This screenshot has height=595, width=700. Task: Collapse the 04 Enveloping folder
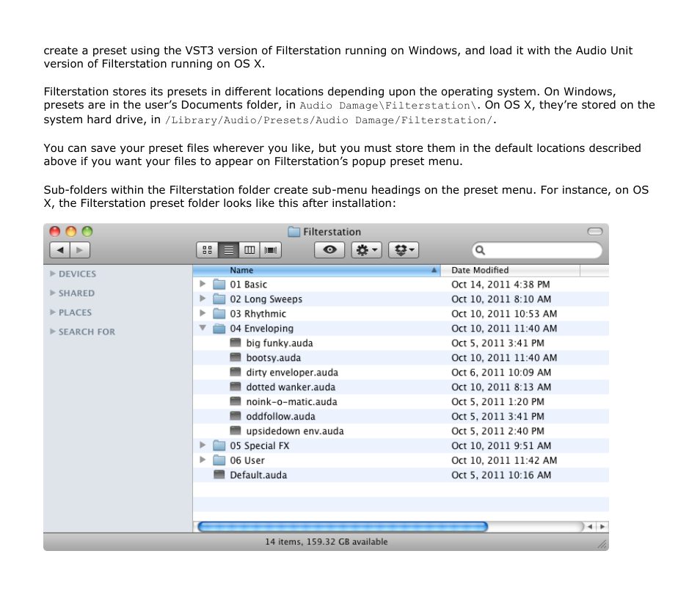coord(203,328)
